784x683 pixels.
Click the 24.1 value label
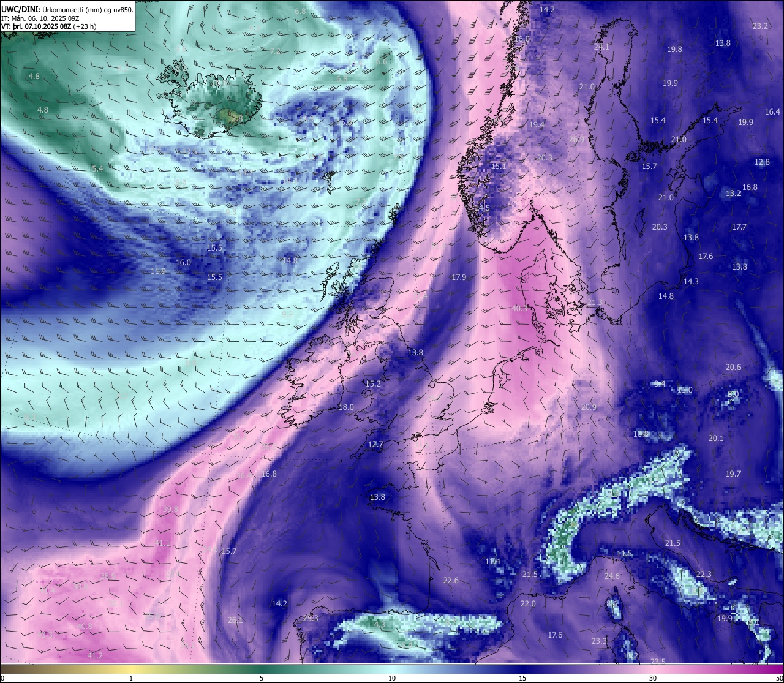[601, 47]
